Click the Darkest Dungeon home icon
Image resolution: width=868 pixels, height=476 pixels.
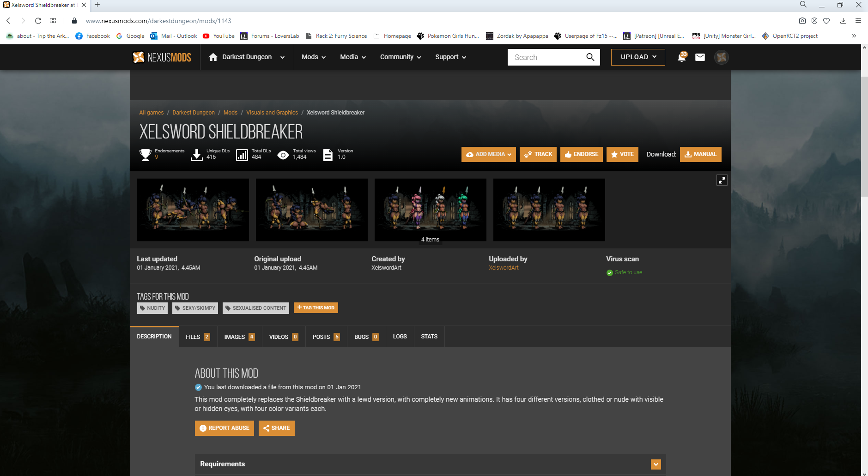tap(213, 57)
